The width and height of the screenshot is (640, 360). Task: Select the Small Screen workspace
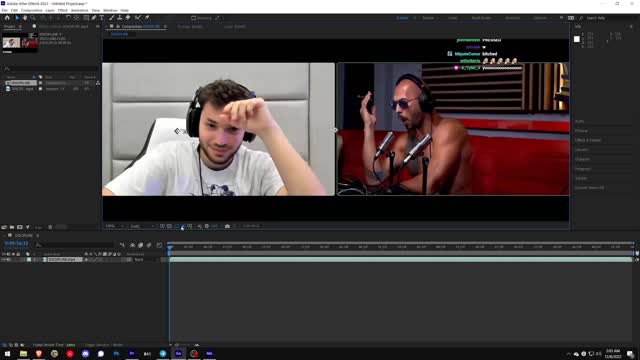[x=481, y=18]
